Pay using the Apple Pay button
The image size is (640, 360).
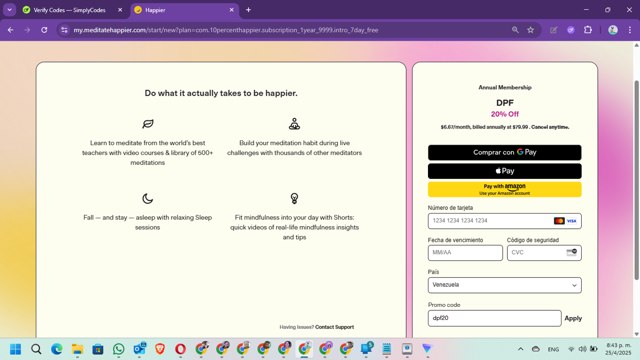click(504, 171)
